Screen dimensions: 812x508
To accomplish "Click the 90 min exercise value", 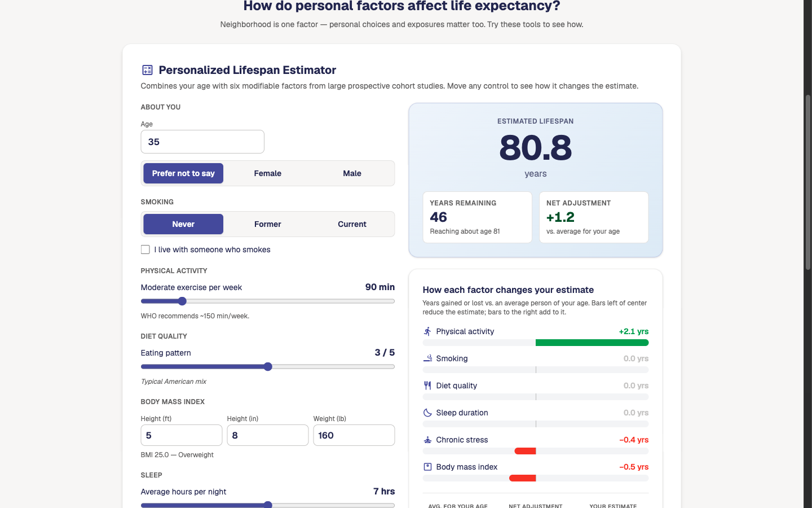I will 380,287.
